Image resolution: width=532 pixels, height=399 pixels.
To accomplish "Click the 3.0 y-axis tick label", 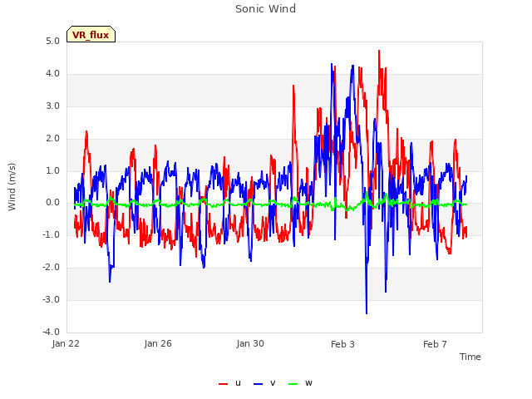I will [x=52, y=106].
